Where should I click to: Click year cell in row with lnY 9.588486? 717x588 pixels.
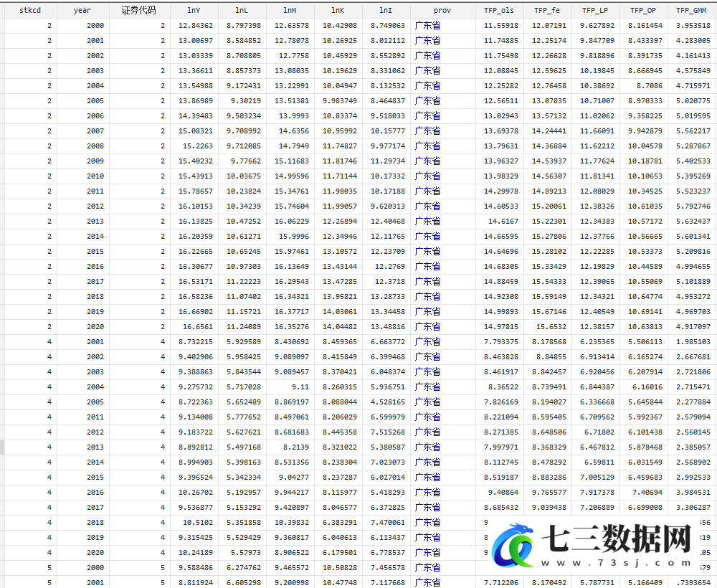coord(82,568)
